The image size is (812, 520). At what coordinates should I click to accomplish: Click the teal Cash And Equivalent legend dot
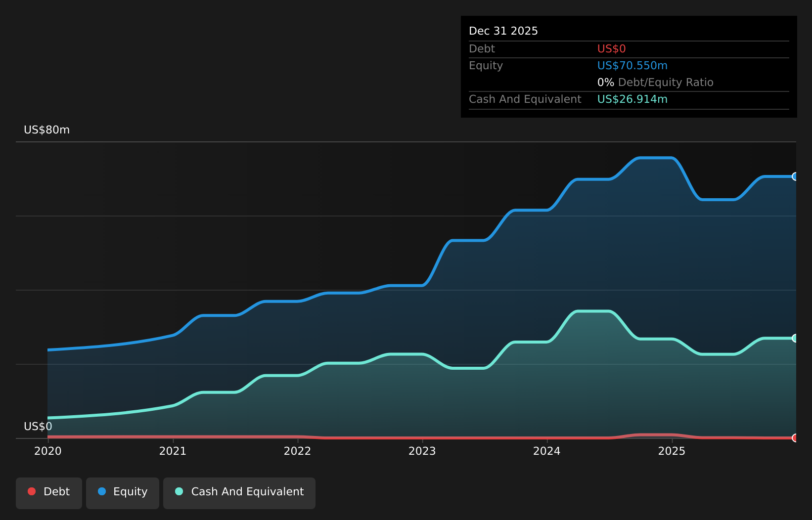179,491
